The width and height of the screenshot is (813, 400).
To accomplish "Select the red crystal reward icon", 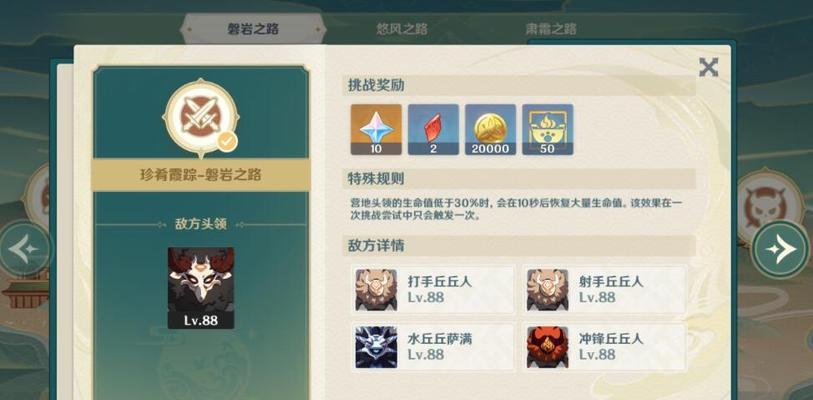I will click(x=433, y=129).
